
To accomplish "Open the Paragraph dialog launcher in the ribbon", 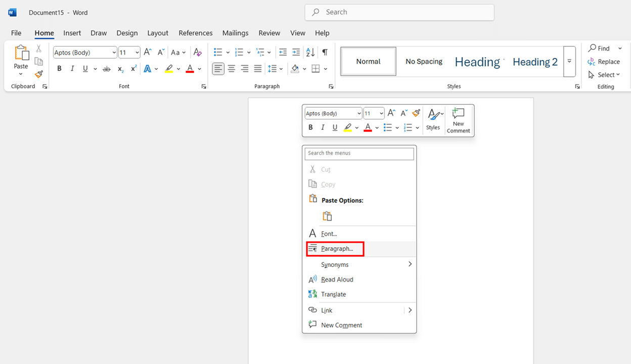I will 331,86.
